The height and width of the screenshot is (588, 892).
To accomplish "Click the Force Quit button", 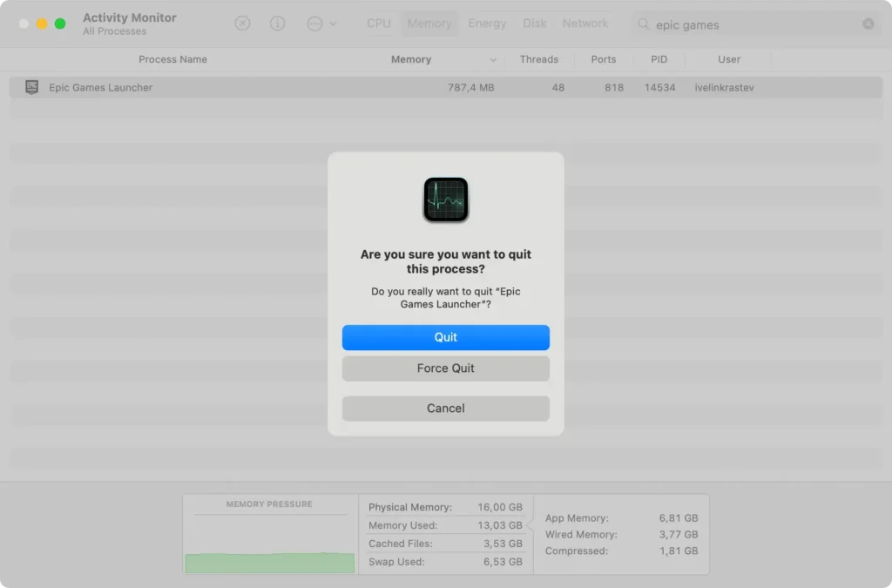I will (445, 368).
